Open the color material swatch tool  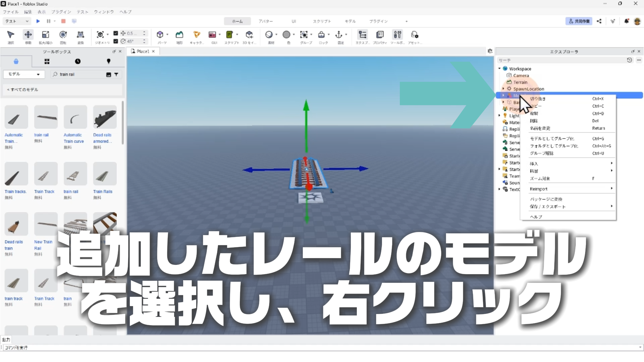point(286,35)
